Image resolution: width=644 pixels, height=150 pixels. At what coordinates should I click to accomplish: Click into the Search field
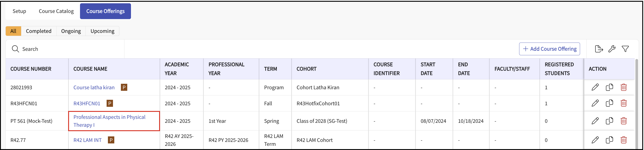click(x=70, y=49)
